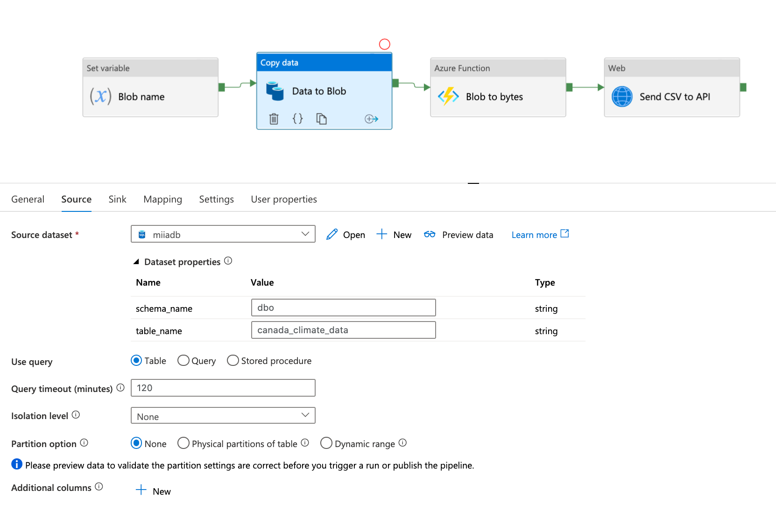Select Physical partitions of table option

pos(183,443)
